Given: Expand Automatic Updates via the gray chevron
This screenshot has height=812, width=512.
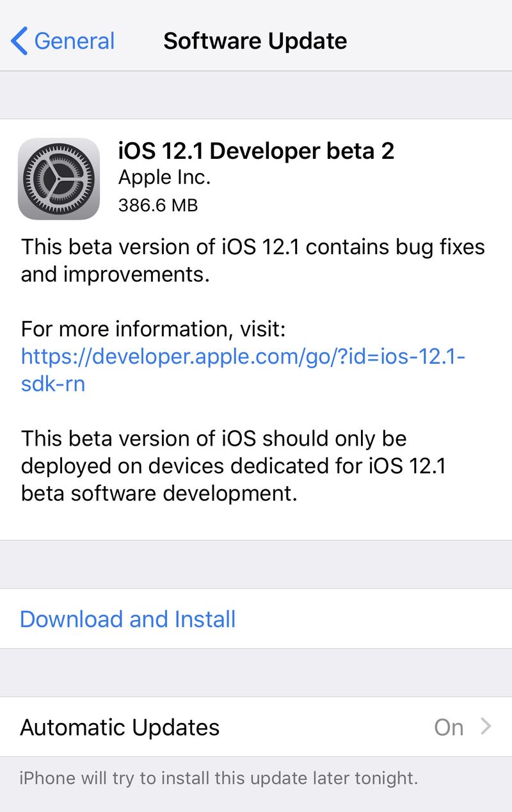Looking at the screenshot, I should click(x=486, y=727).
